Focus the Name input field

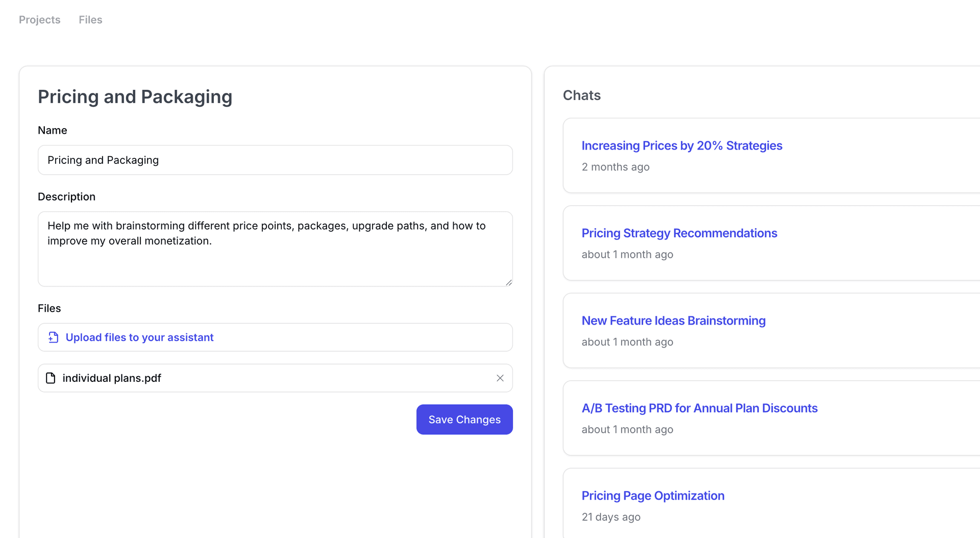click(275, 160)
